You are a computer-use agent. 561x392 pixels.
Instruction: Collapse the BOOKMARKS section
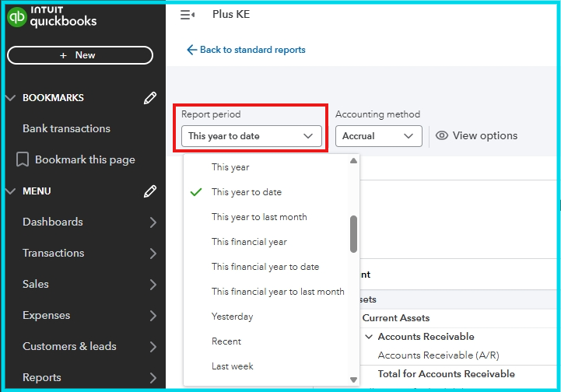(x=11, y=98)
